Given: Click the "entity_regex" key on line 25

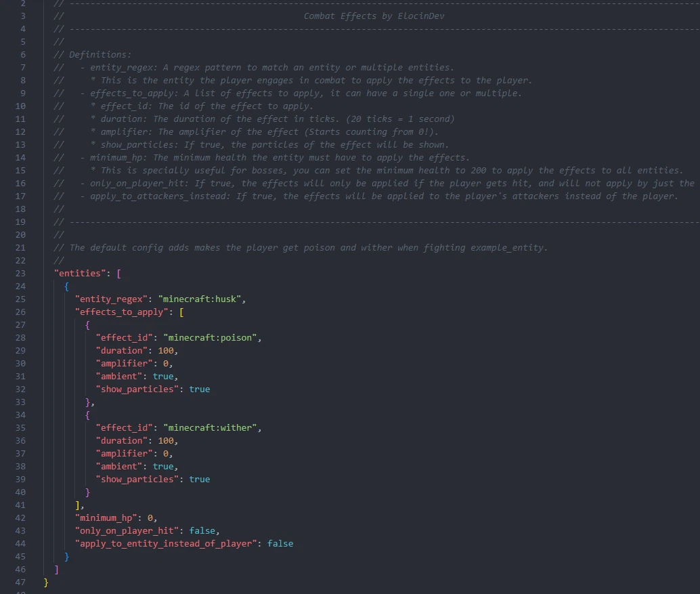Looking at the screenshot, I should tap(111, 299).
